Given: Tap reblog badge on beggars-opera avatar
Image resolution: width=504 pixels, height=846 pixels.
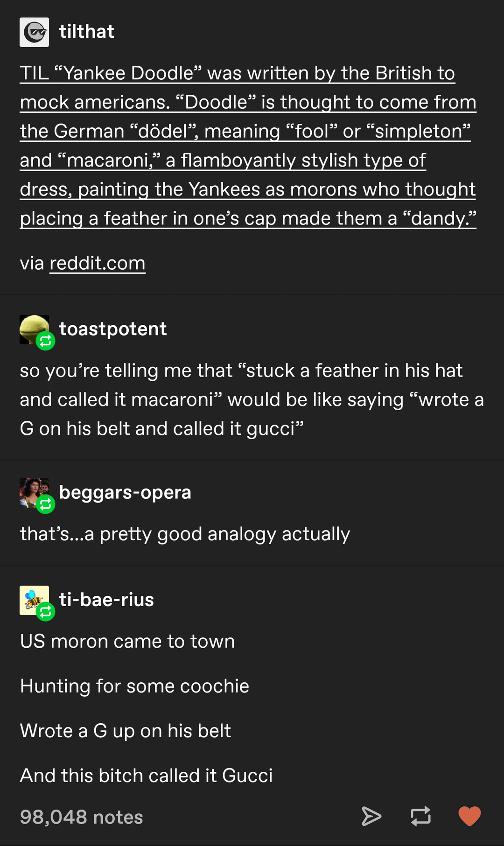Looking at the screenshot, I should tap(46, 504).
